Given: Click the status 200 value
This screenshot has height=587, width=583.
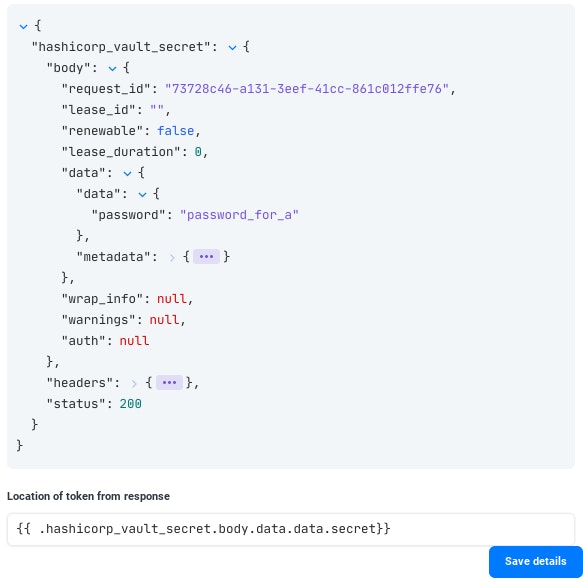Looking at the screenshot, I should coord(130,404).
